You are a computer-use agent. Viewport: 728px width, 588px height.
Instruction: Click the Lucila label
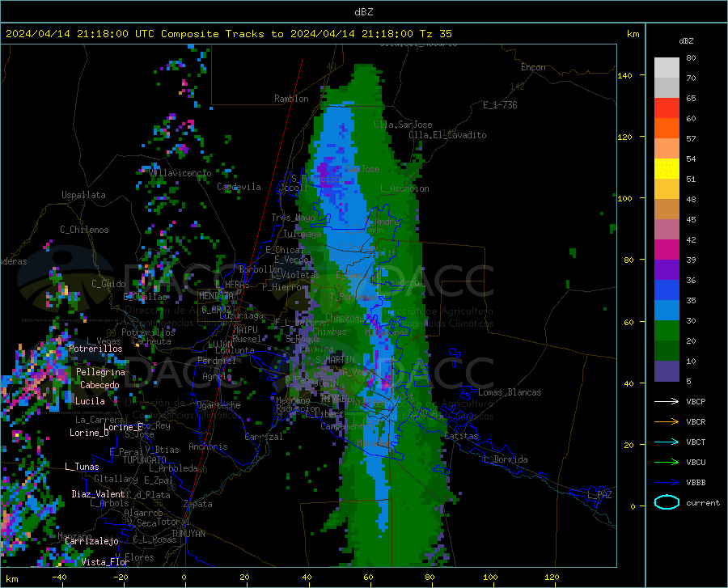90,401
